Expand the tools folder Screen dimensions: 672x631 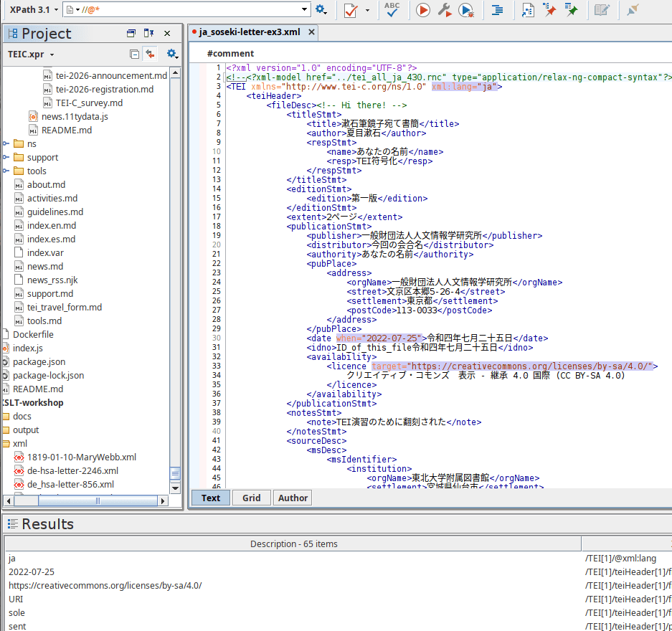[6, 171]
